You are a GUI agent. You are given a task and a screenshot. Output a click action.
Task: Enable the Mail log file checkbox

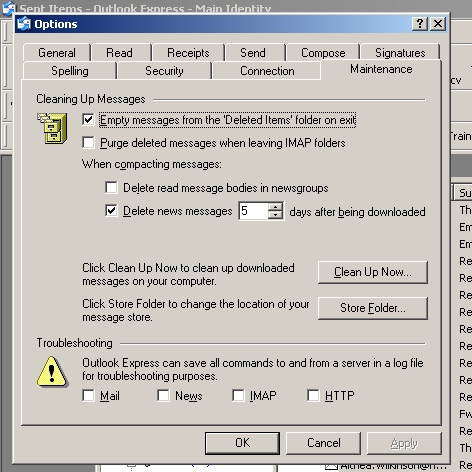point(88,396)
